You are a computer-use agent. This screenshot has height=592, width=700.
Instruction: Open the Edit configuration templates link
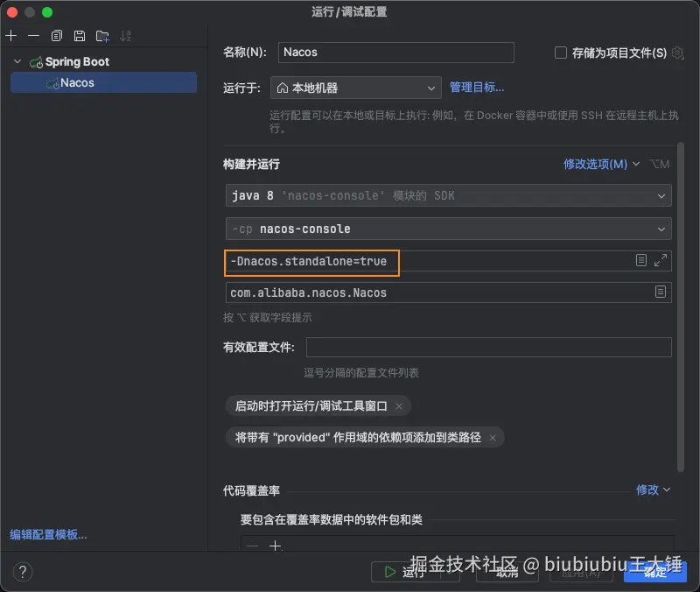[x=48, y=534]
